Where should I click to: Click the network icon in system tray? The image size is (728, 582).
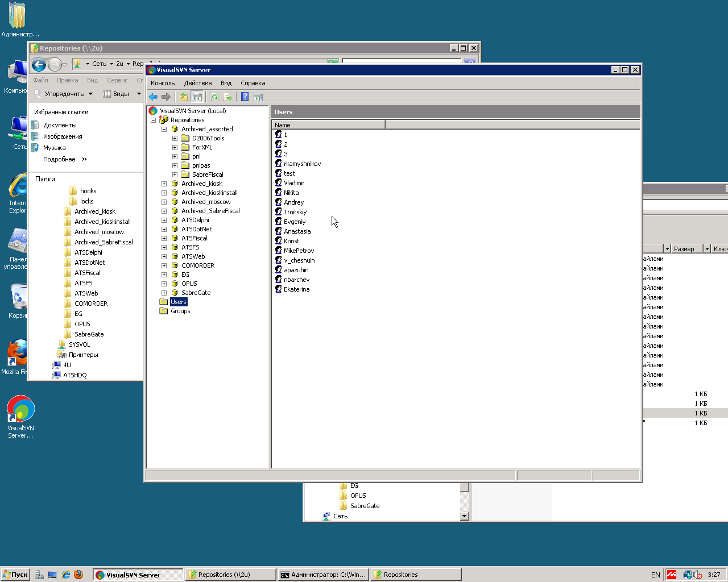click(x=688, y=575)
